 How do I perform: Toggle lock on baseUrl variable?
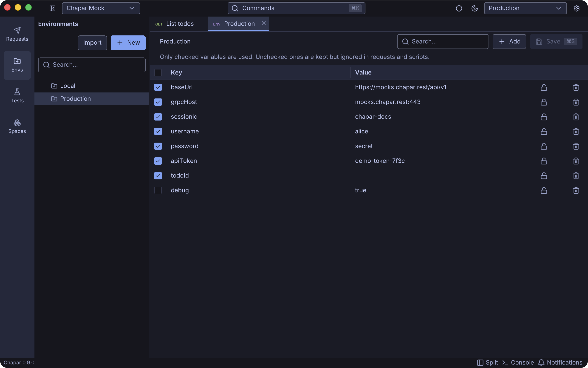544,87
